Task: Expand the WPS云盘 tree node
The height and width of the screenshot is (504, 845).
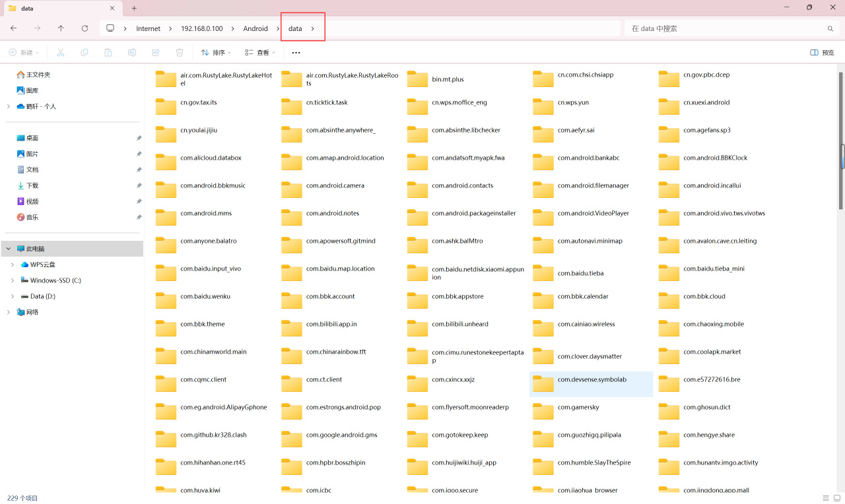Action: [x=13, y=265]
